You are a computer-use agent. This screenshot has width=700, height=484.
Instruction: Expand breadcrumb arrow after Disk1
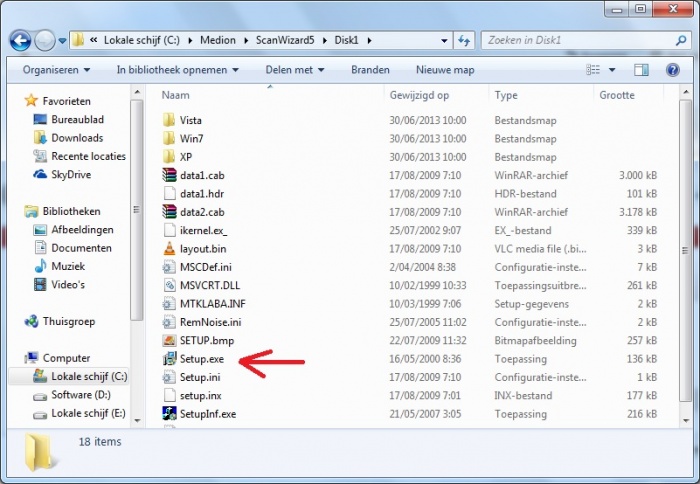369,41
